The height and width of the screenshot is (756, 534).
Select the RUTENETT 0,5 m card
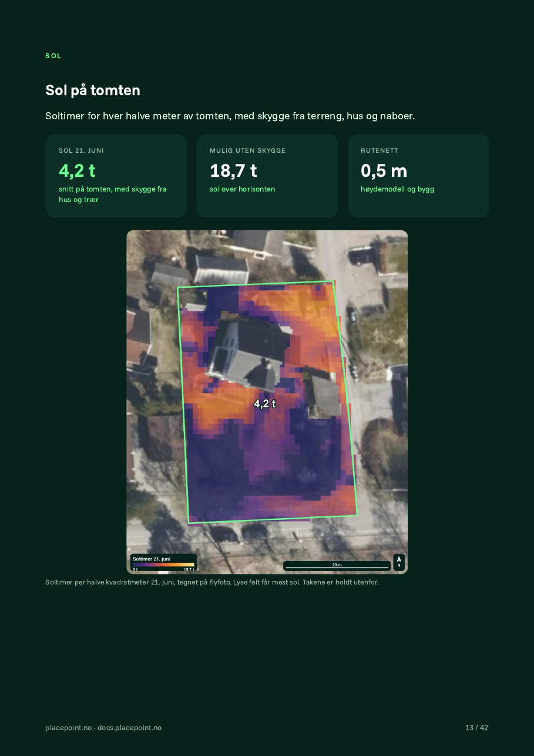pos(418,176)
